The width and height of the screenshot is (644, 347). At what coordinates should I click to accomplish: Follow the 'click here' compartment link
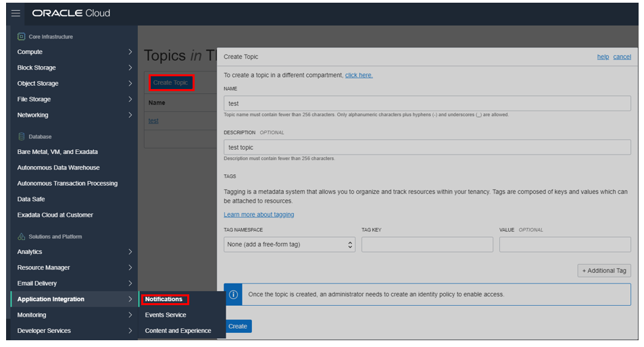(x=359, y=75)
